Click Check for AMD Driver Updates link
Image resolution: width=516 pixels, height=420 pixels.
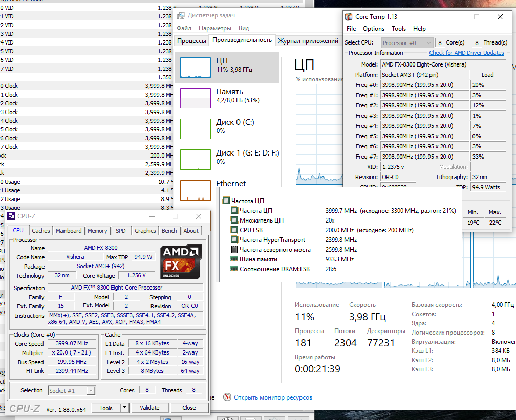coord(466,53)
